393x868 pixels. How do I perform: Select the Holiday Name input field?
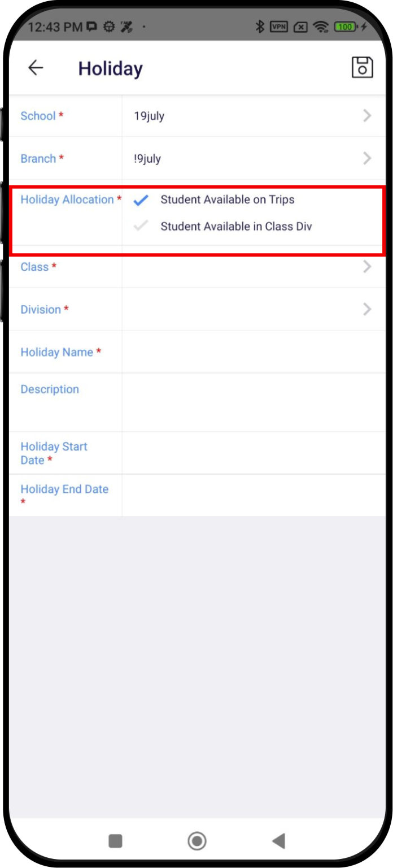(254, 352)
